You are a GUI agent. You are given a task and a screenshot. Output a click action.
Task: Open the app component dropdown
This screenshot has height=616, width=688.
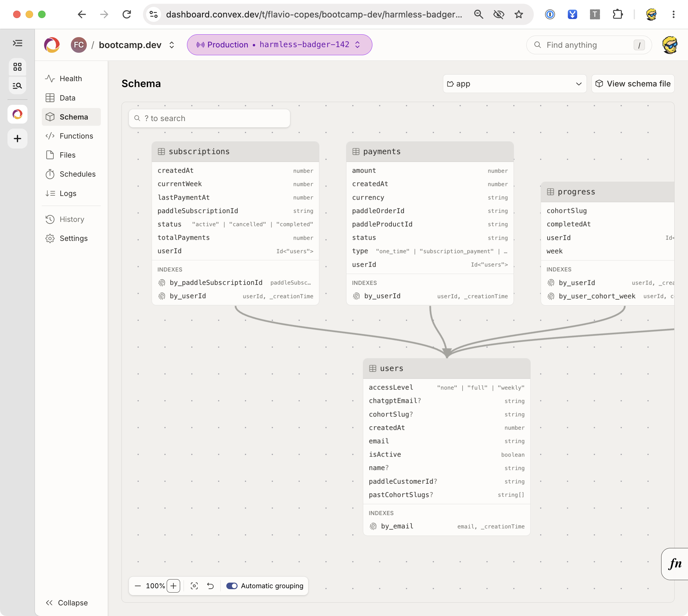click(x=514, y=84)
